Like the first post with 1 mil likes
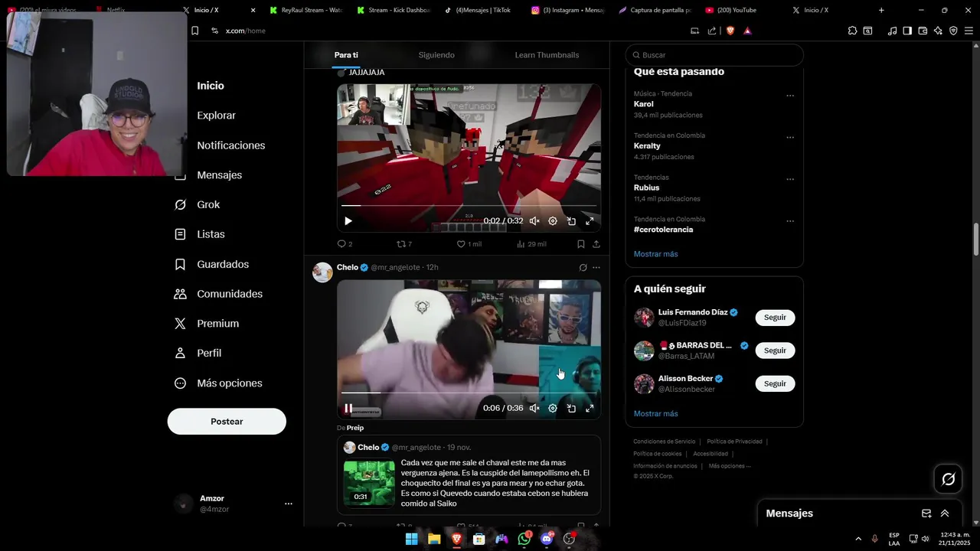 tap(469, 244)
